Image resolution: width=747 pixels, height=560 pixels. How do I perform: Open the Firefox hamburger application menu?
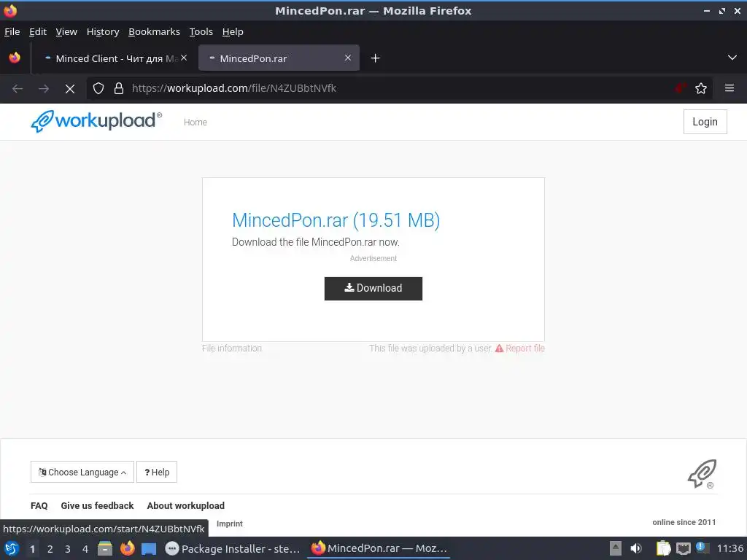(729, 88)
